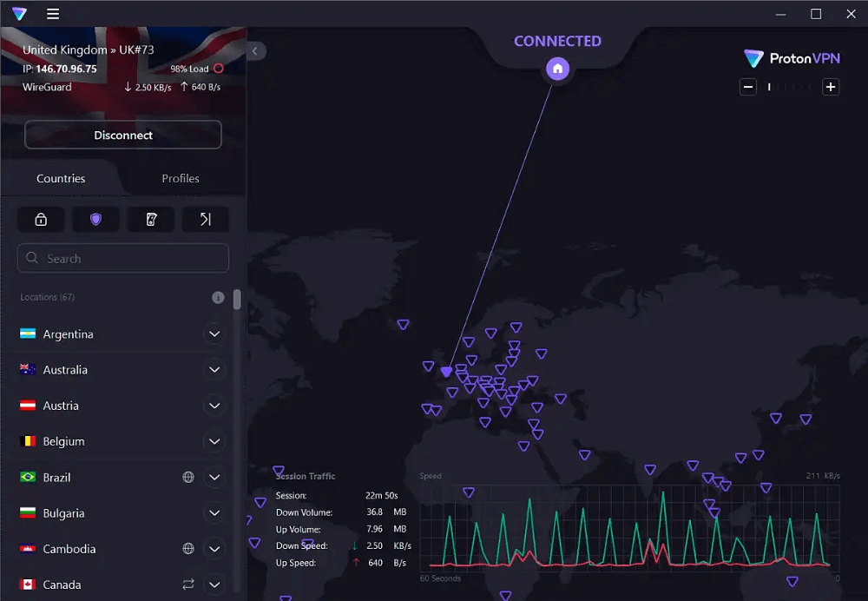868x601 pixels.
Task: Click the country list scrollbar thumb
Action: tap(237, 299)
